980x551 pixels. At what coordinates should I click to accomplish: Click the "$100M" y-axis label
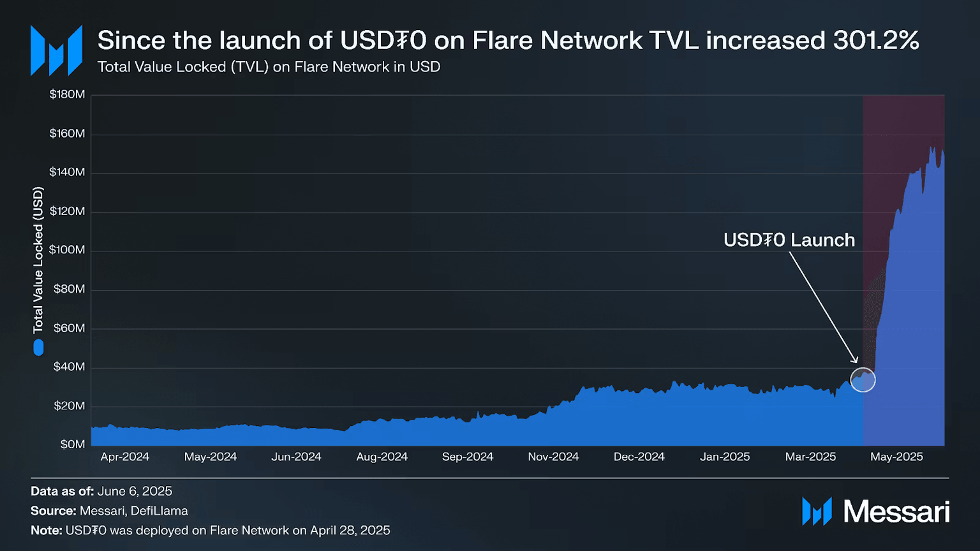click(67, 249)
